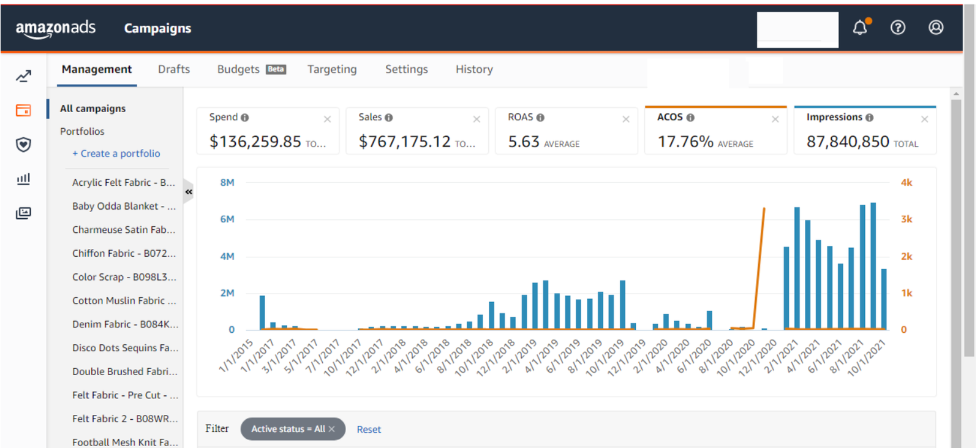
Task: Click the Spend info icon
Action: (x=245, y=118)
